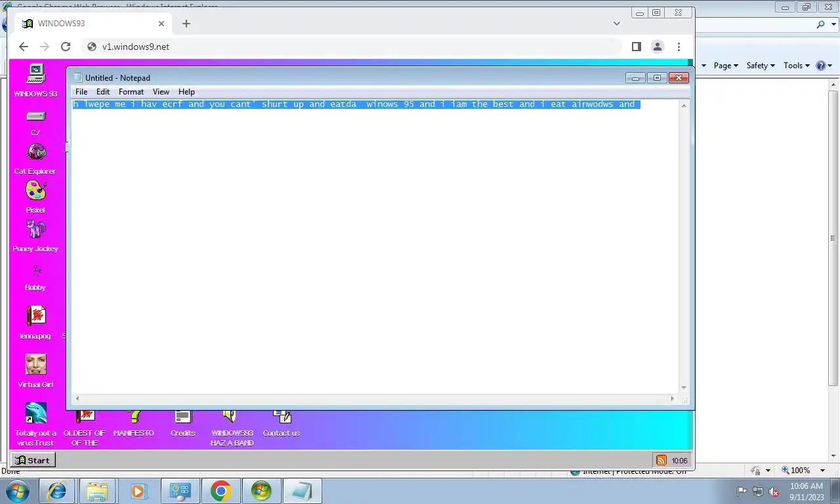Open the C:/ drive desktop icon

(35, 122)
